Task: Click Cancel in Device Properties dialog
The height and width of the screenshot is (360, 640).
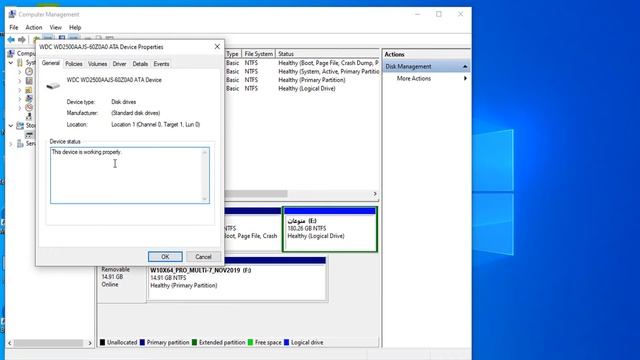Action: click(203, 257)
